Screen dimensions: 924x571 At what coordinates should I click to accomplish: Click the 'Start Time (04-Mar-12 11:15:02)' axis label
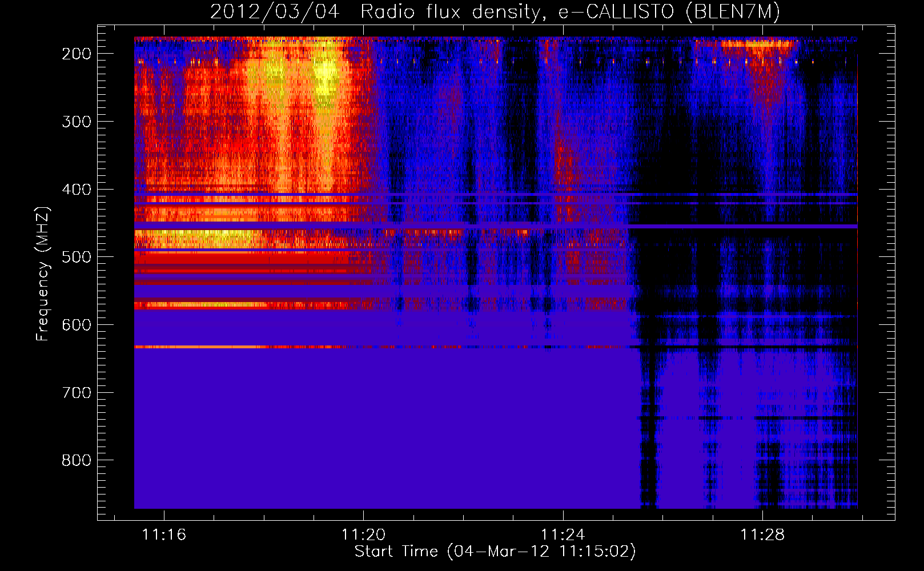click(x=495, y=552)
